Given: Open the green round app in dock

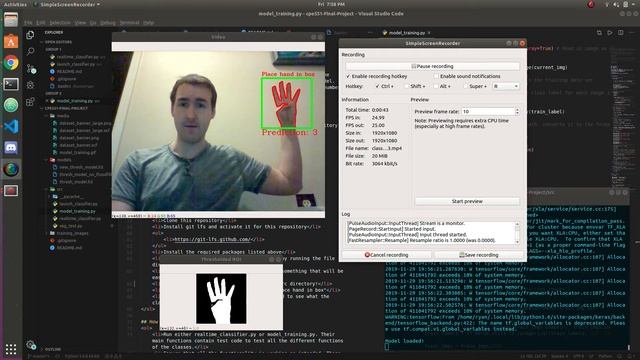Looking at the screenshot, I should click(11, 105).
